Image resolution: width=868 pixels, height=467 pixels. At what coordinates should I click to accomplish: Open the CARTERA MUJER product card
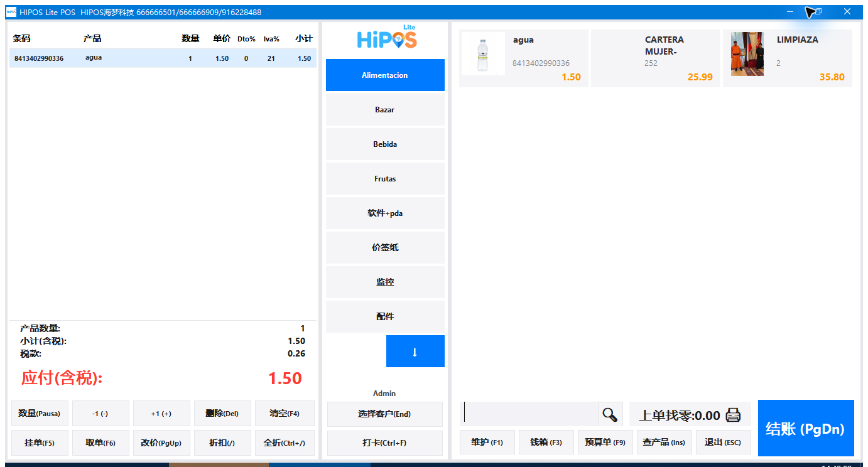tap(655, 58)
